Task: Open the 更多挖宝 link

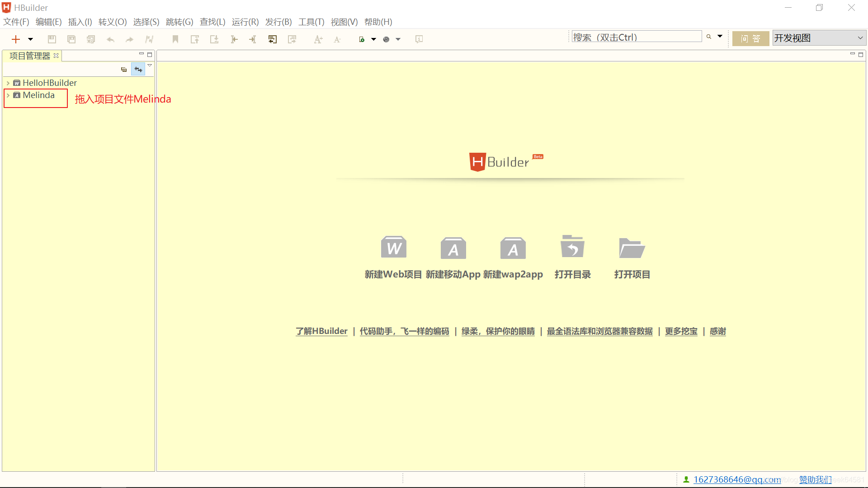Action: 681,331
